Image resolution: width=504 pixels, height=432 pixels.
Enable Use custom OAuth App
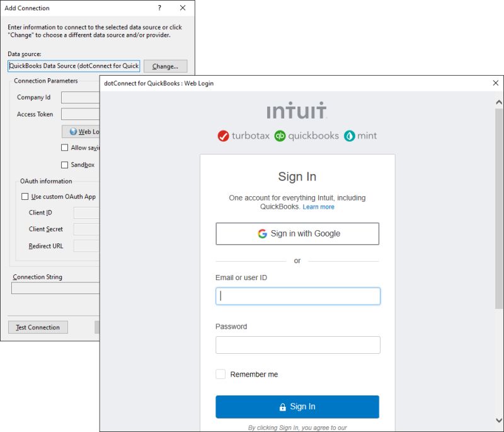click(25, 197)
